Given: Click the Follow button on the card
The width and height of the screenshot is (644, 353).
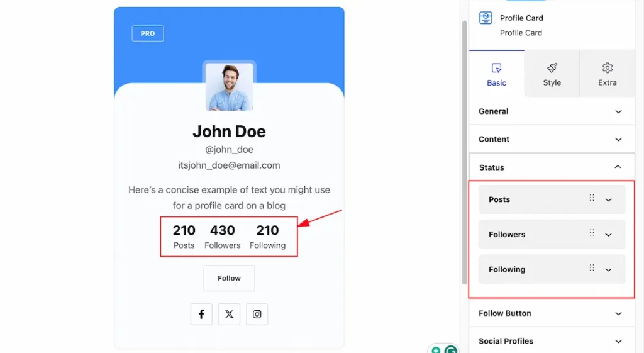Looking at the screenshot, I should point(229,278).
